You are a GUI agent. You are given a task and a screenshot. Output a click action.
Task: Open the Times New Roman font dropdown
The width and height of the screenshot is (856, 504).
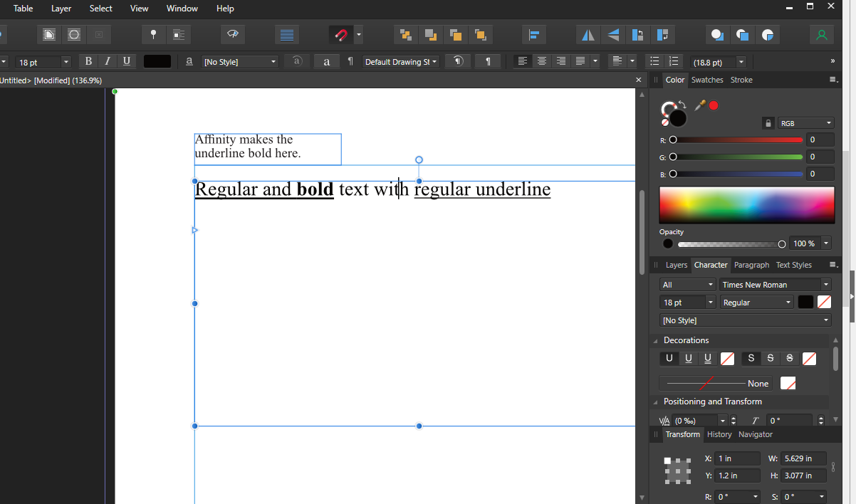pos(774,285)
